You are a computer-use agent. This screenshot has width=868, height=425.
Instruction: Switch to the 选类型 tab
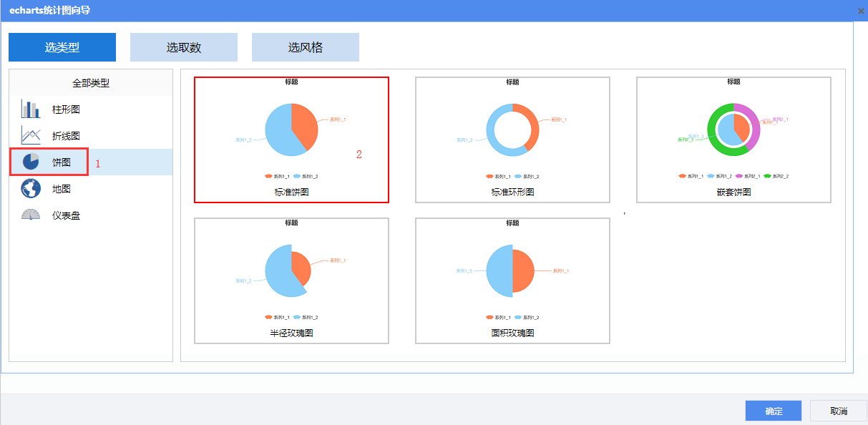[x=62, y=47]
